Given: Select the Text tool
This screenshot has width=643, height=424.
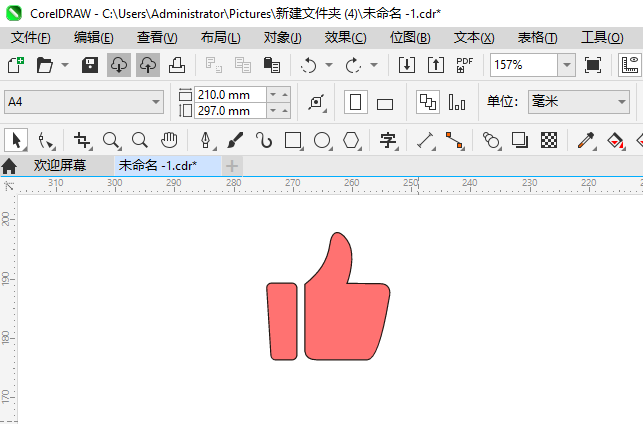Looking at the screenshot, I should pos(389,141).
